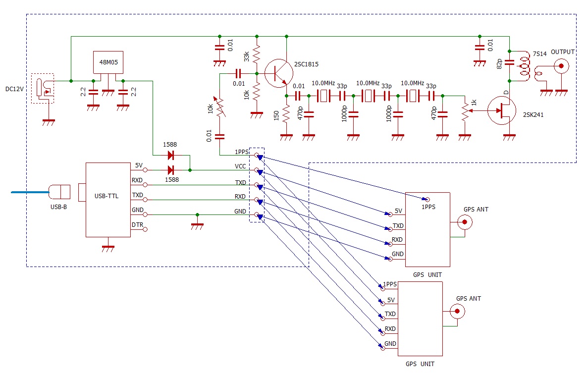
Task: Click the 1k potentiometer symbol
Action: pyautogui.click(x=465, y=111)
